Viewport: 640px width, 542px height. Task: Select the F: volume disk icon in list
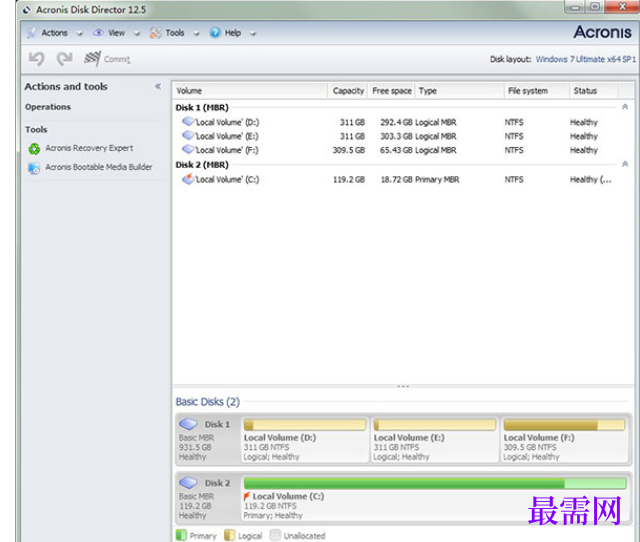(x=188, y=149)
